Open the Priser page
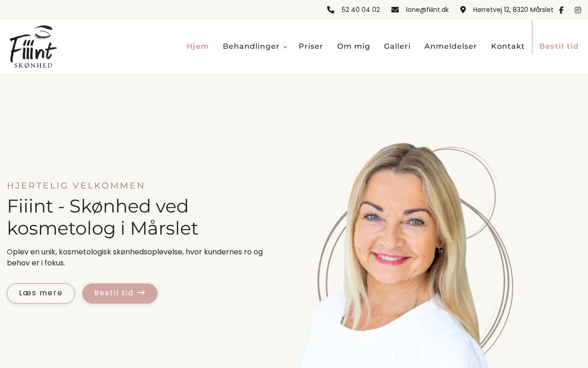The height and width of the screenshot is (368, 588). point(311,46)
